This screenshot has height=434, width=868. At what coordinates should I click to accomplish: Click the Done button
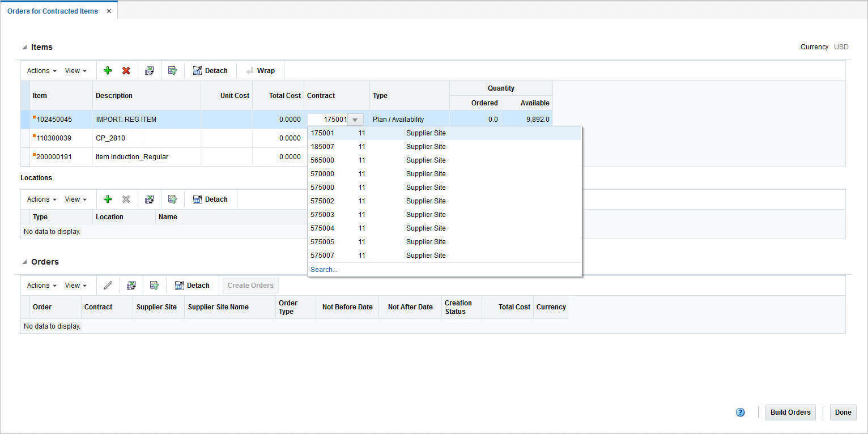pyautogui.click(x=843, y=412)
